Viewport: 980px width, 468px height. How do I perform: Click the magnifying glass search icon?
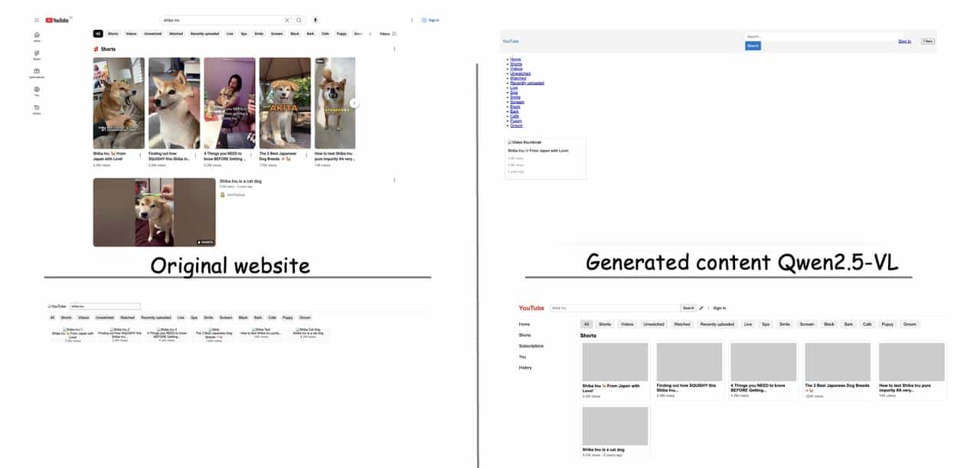pyautogui.click(x=299, y=20)
